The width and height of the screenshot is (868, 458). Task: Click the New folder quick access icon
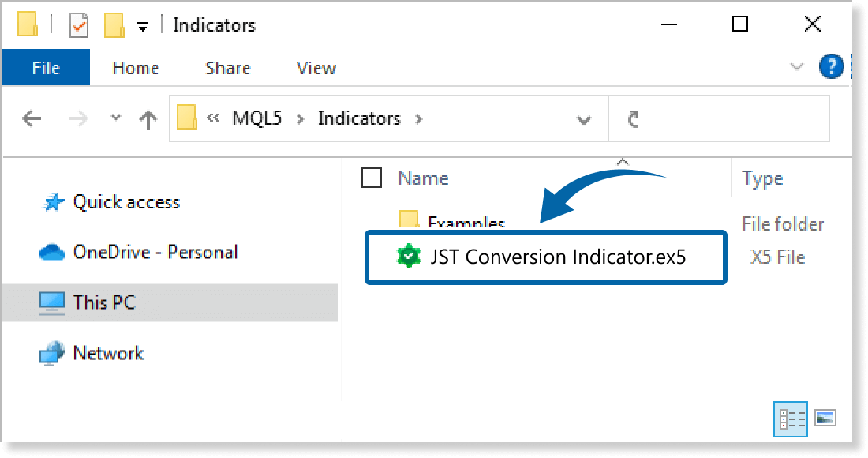coord(114,25)
